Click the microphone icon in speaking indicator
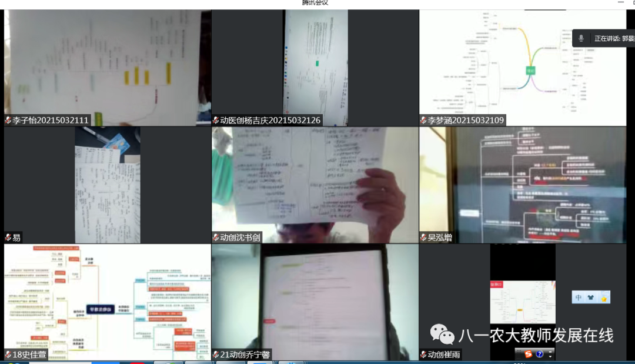 581,38
